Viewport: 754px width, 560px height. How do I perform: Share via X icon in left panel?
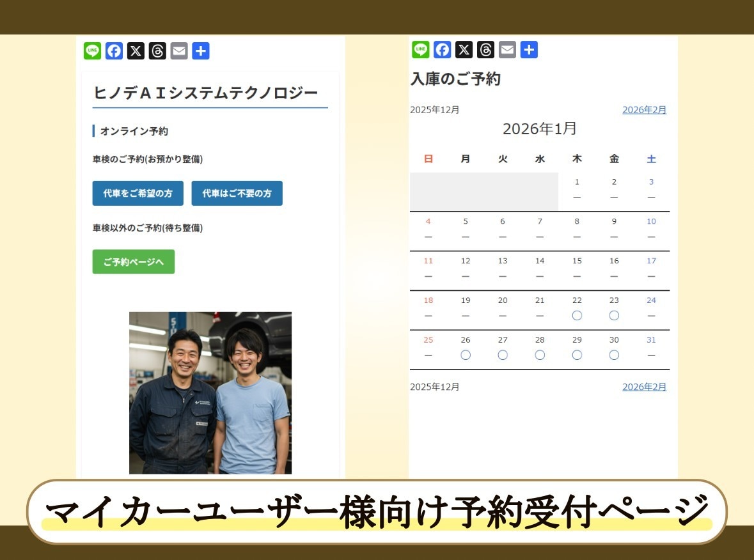136,51
